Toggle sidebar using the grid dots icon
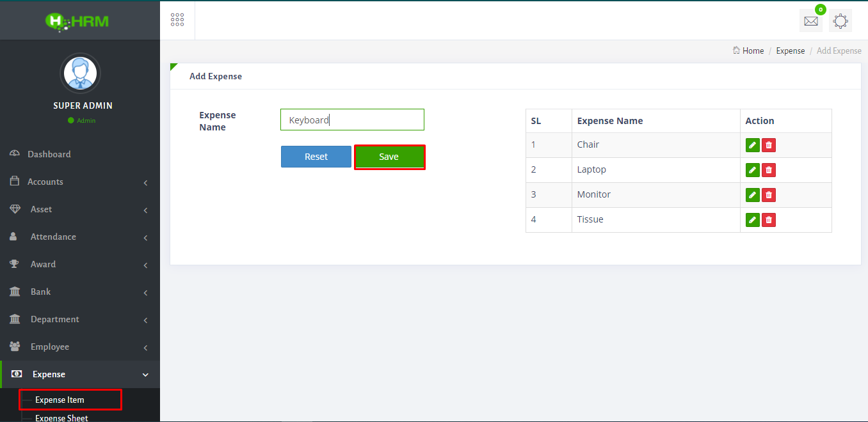Image resolution: width=868 pixels, height=422 pixels. tap(177, 20)
